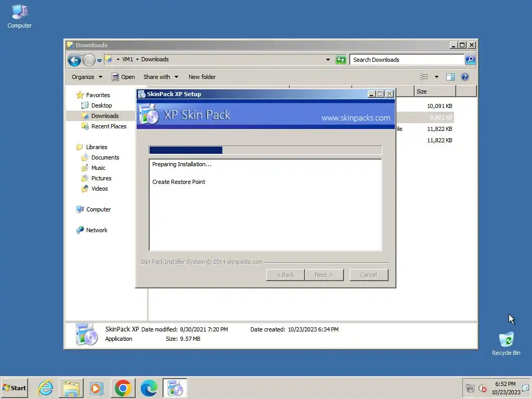Image resolution: width=532 pixels, height=399 pixels.
Task: Click the SkinPack XP icon in details pane
Action: (86, 334)
